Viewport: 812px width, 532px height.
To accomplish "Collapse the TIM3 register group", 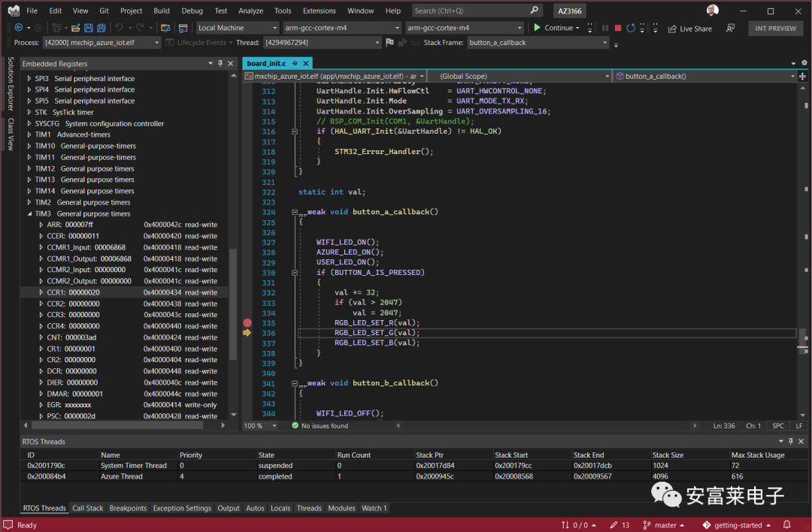I will point(29,213).
